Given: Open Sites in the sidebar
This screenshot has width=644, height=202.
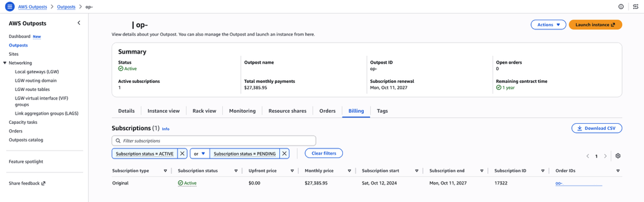Looking at the screenshot, I should (x=13, y=54).
